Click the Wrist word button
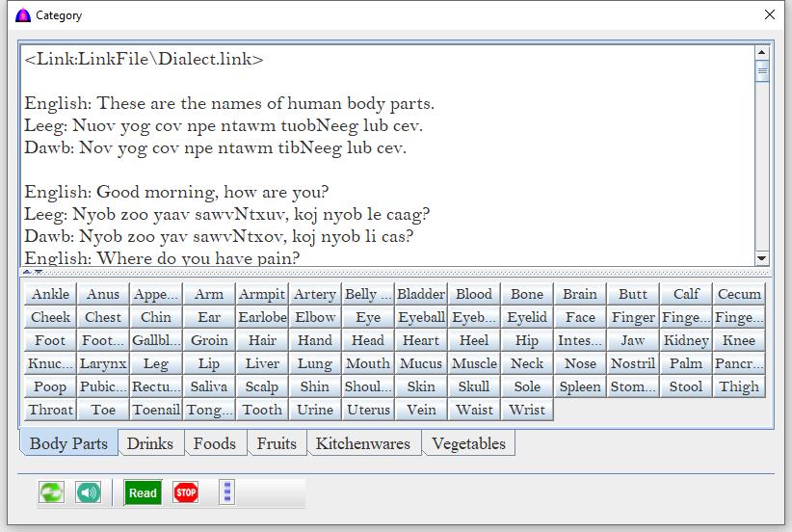Viewport: 792px width, 532px height. click(x=527, y=410)
